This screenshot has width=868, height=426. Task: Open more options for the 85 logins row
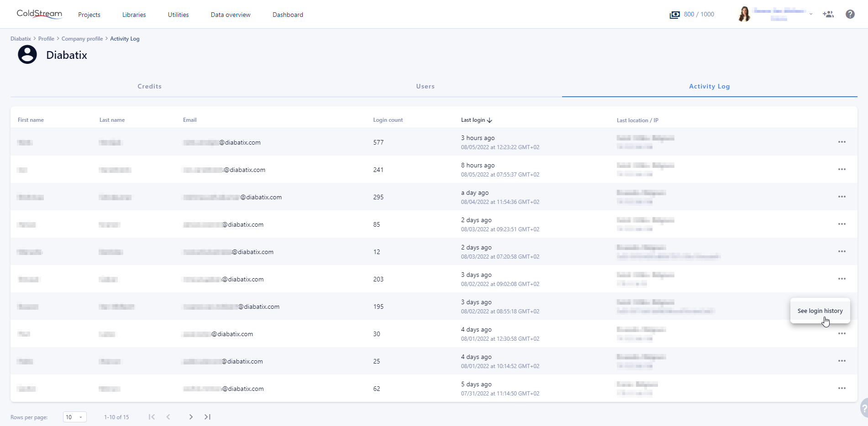click(842, 224)
